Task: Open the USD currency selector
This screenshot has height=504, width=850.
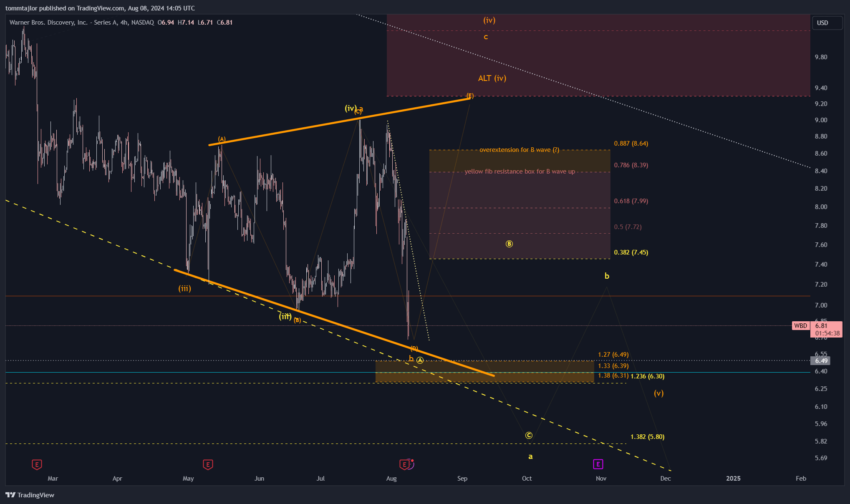Action: tap(827, 23)
